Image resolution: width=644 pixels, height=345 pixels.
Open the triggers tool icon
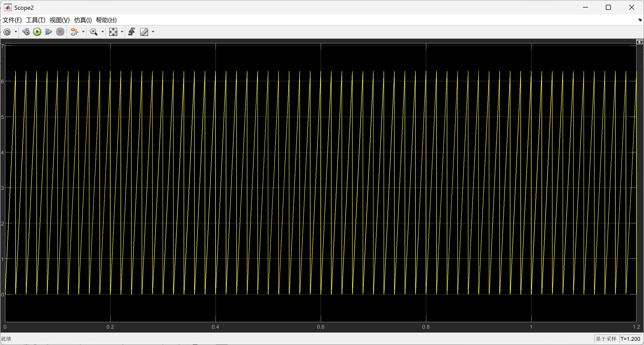click(x=132, y=32)
